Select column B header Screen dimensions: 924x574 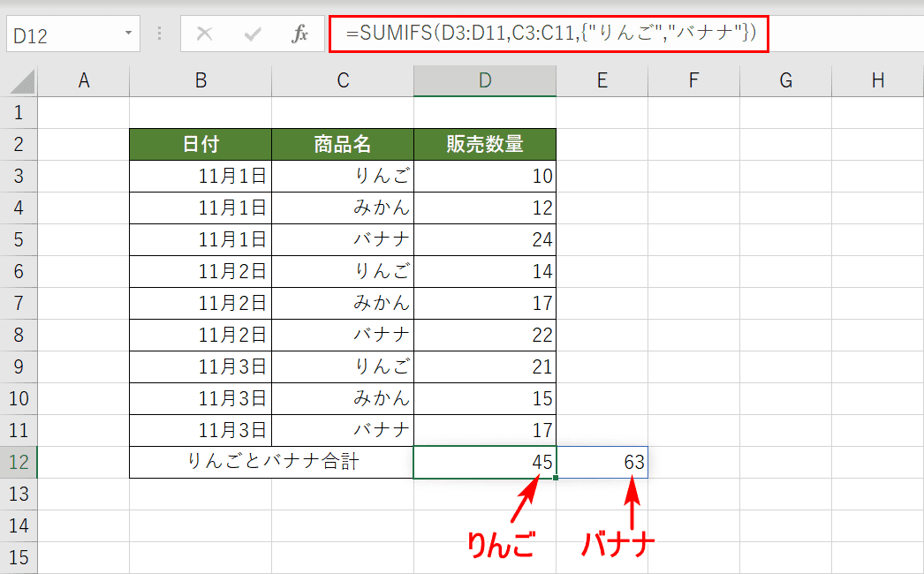coord(201,80)
